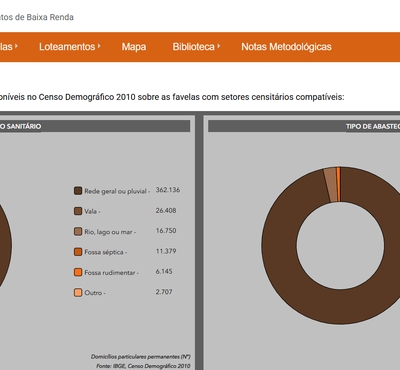Click the Fossa séptica legend swatch
The image size is (400, 370).
(x=78, y=252)
